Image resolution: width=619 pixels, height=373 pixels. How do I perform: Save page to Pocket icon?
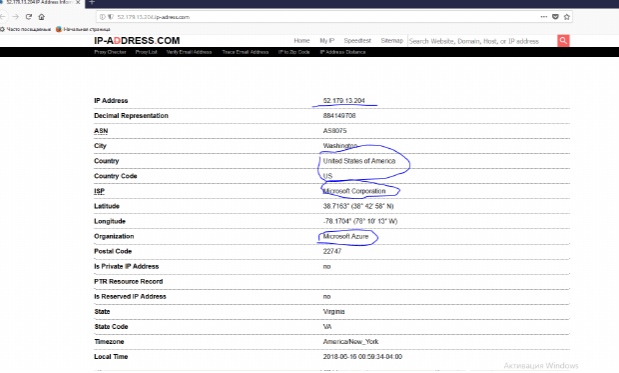tap(555, 17)
